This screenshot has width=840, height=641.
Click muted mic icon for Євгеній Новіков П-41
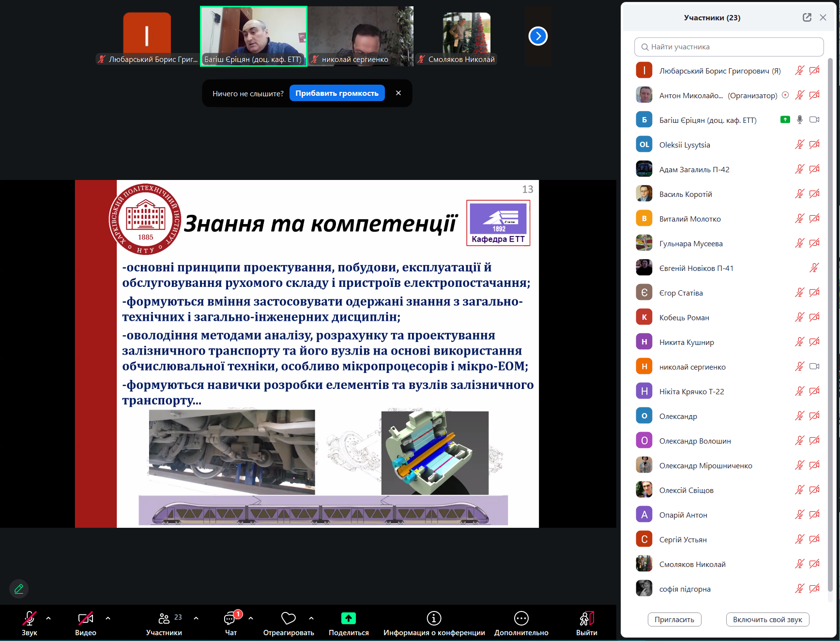(x=815, y=268)
